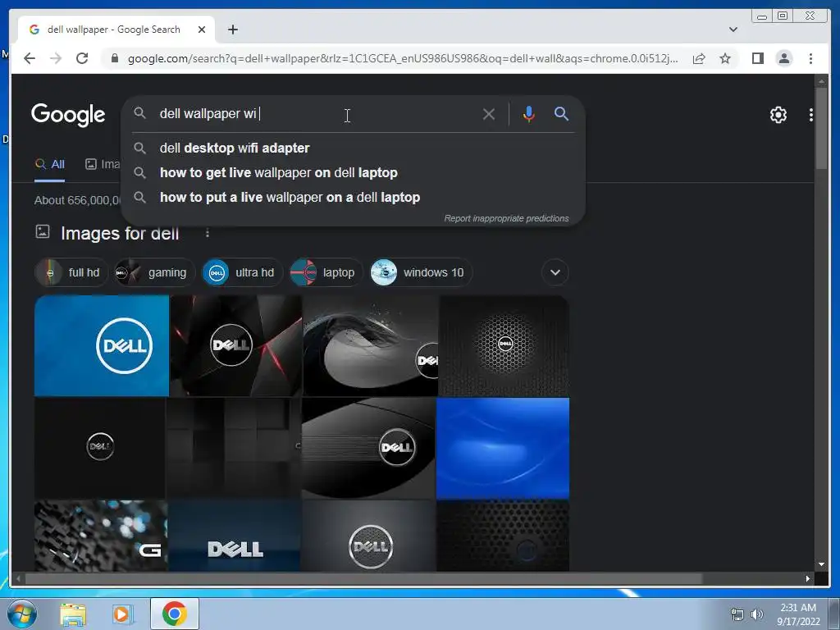Screen dimensions: 840x630
Task: Filter images by laptop chip
Action: [326, 272]
